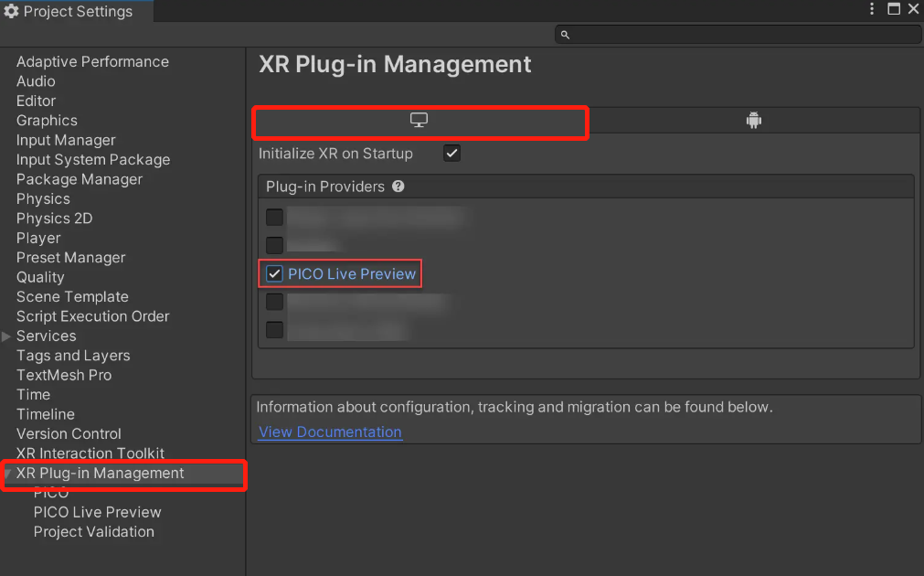
Task: Select XR Plug-in Management in sidebar
Action: point(101,474)
